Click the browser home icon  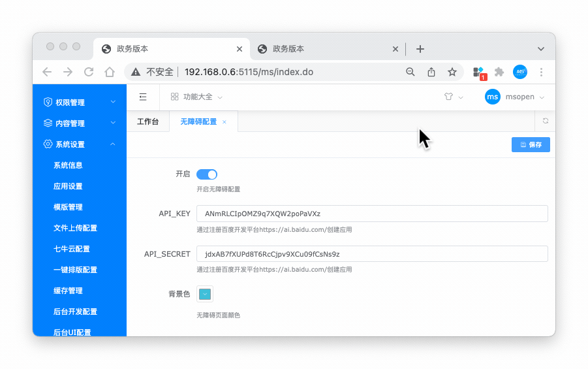[x=110, y=72]
